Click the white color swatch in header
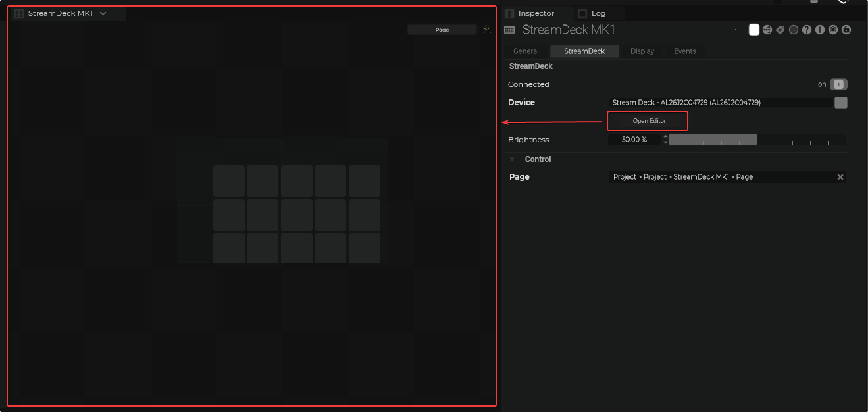The image size is (868, 412). tap(754, 30)
